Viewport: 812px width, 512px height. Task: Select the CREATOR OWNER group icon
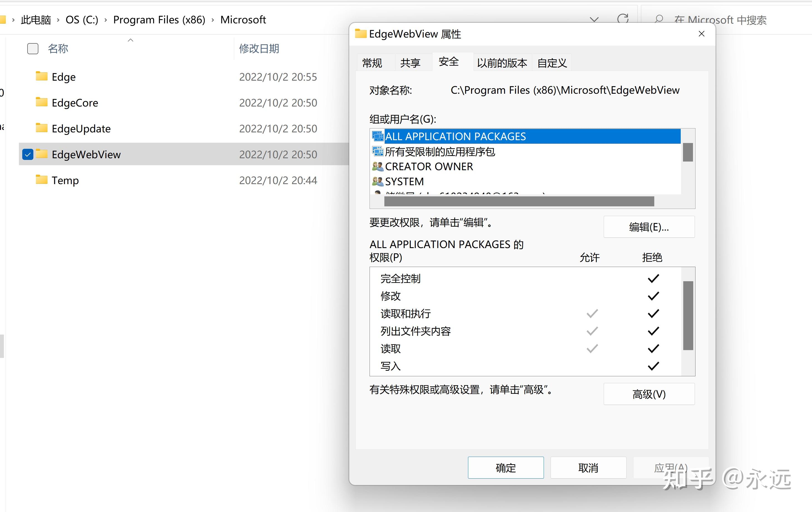point(377,166)
